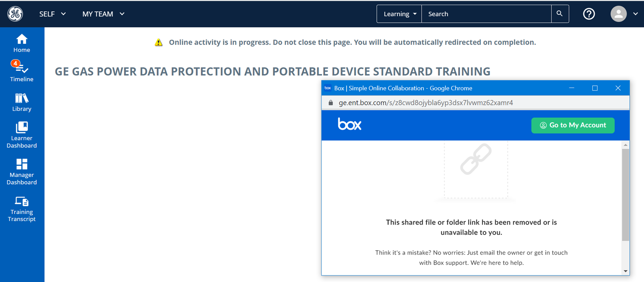Click the Box window vertical scrollbar thumb

[625, 195]
